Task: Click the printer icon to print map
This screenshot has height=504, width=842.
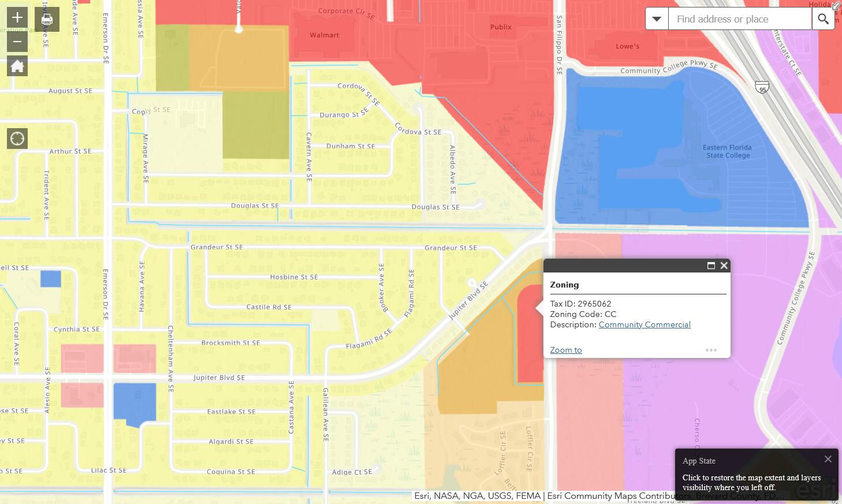Action: pos(47,19)
